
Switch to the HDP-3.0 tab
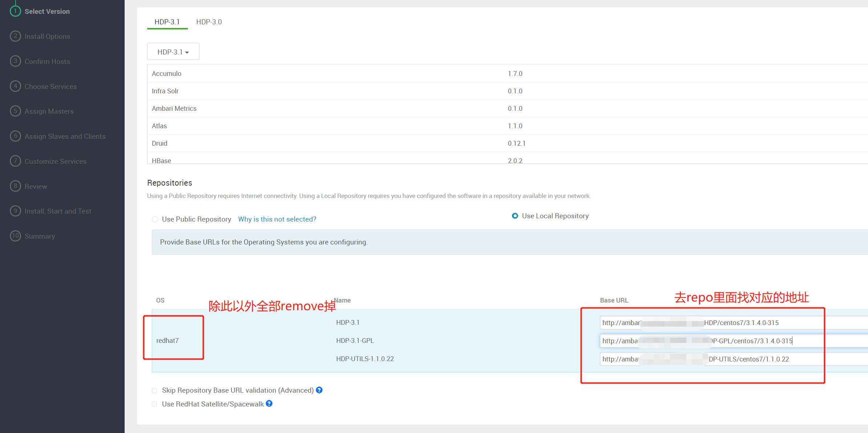point(209,22)
